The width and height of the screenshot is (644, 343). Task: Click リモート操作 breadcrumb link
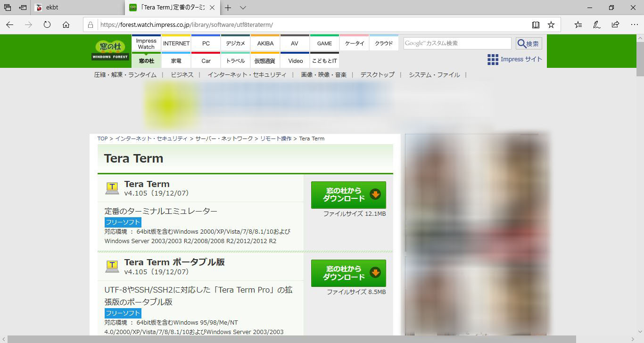coord(276,139)
